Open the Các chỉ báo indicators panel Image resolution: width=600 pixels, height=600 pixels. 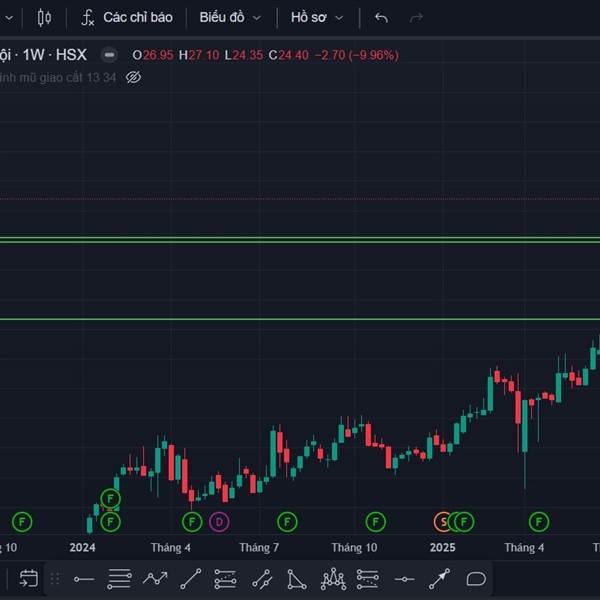tap(126, 17)
